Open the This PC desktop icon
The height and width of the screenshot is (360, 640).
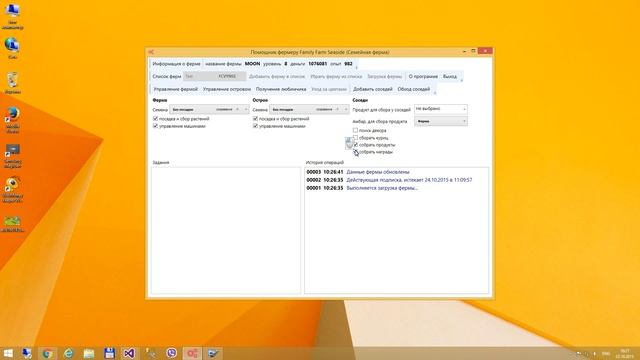pos(12,16)
